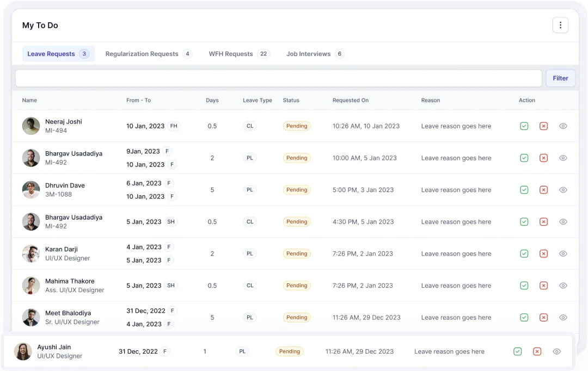The height and width of the screenshot is (371, 588).
Task: Approve Ayushi Jain's leave request
Action: pos(517,352)
